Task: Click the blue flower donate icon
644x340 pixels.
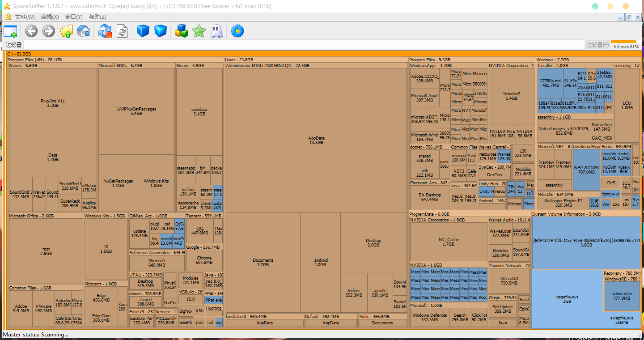Action: pos(237,31)
